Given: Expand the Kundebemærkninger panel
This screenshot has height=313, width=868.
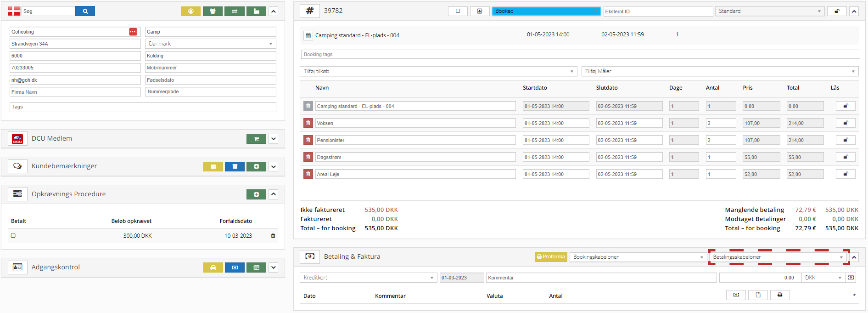Looking at the screenshot, I should tap(274, 166).
